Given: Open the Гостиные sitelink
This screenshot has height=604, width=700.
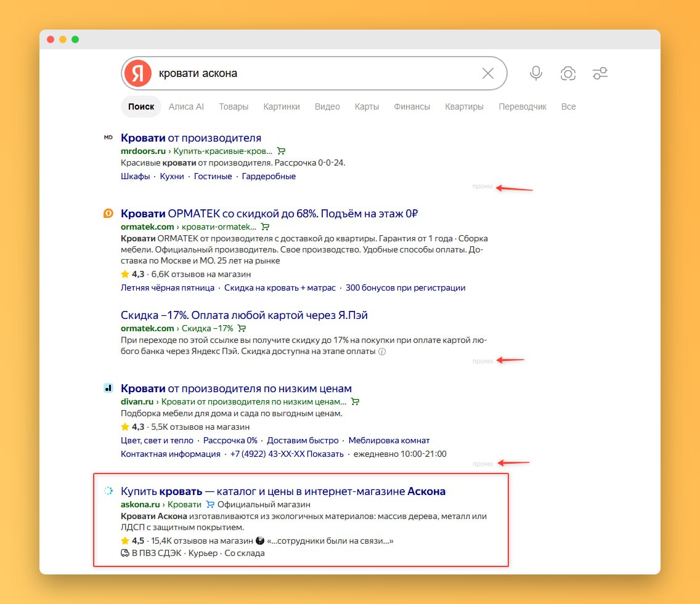Looking at the screenshot, I should (213, 176).
